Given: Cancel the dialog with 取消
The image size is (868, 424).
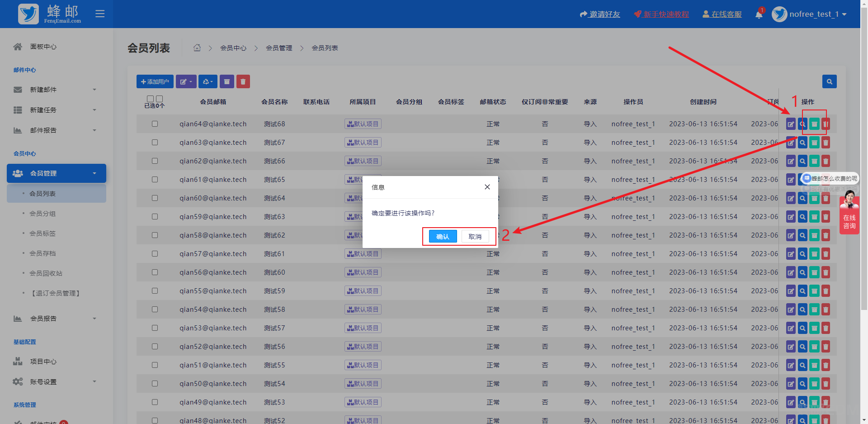Looking at the screenshot, I should pos(475,236).
